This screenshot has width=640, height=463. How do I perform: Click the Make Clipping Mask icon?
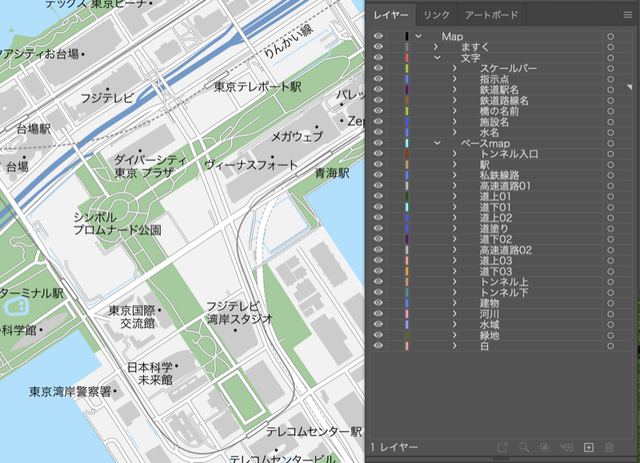click(545, 446)
